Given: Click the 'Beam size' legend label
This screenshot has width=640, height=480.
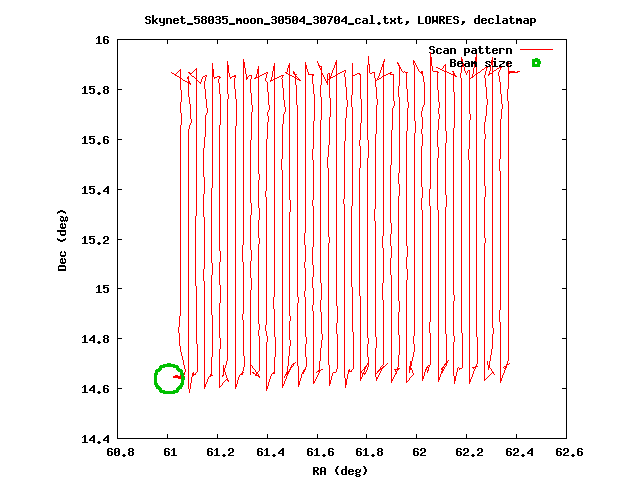Looking at the screenshot, I should click(x=481, y=63).
